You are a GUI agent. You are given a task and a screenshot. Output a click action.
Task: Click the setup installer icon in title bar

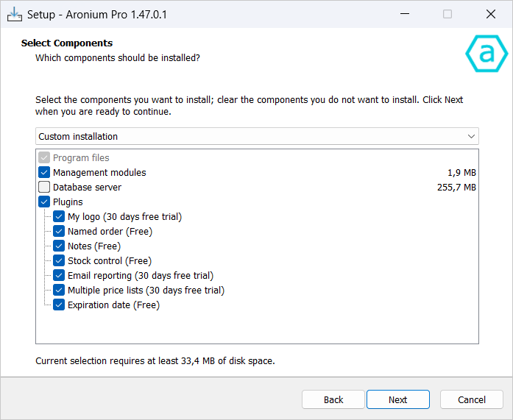pyautogui.click(x=14, y=14)
